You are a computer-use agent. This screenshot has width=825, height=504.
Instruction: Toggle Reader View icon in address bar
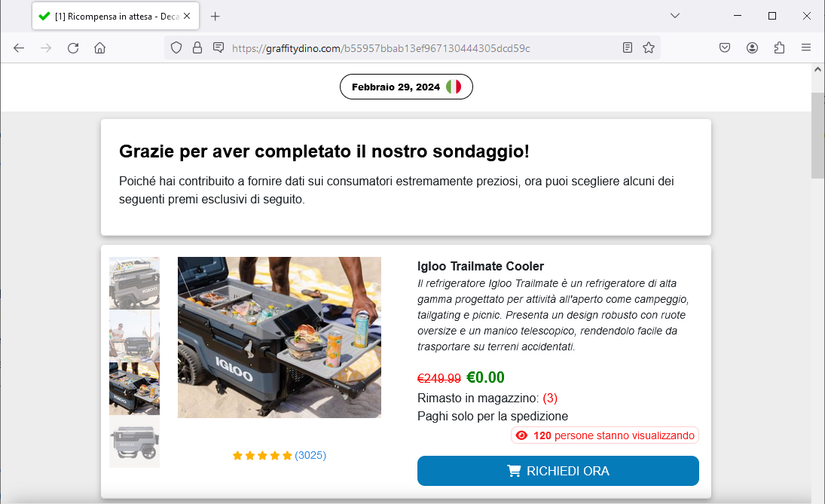(627, 48)
